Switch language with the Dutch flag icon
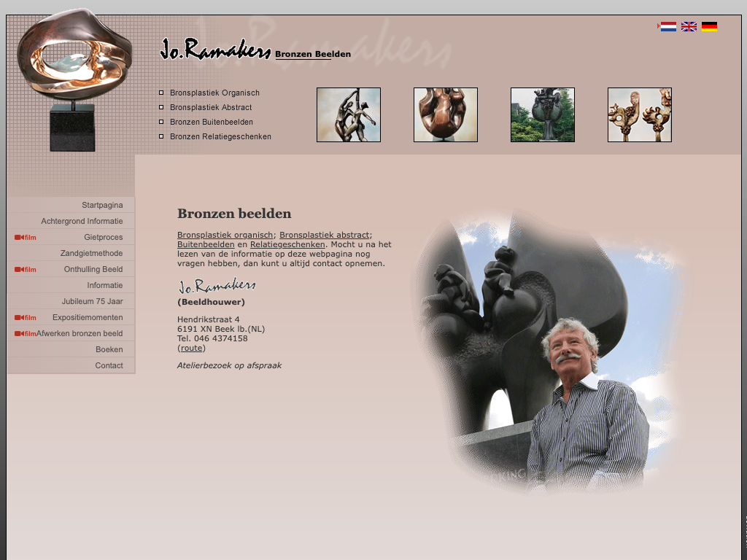This screenshot has height=560, width=747. tap(667, 27)
